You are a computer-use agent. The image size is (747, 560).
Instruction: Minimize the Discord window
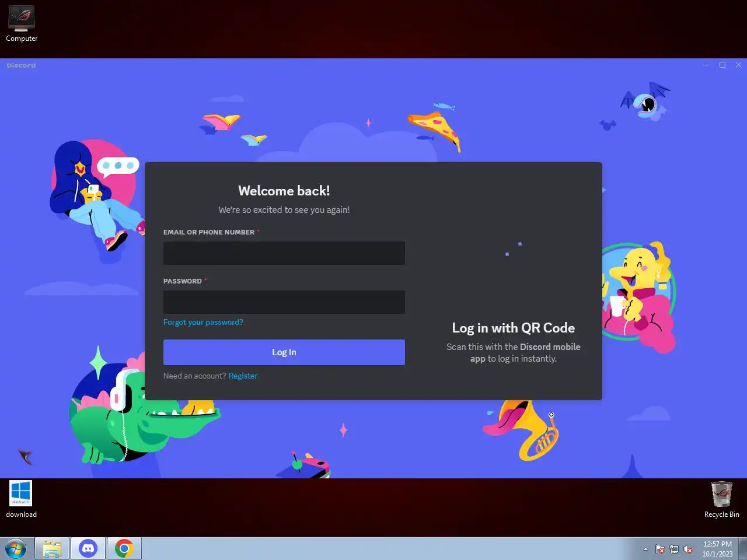pos(706,65)
